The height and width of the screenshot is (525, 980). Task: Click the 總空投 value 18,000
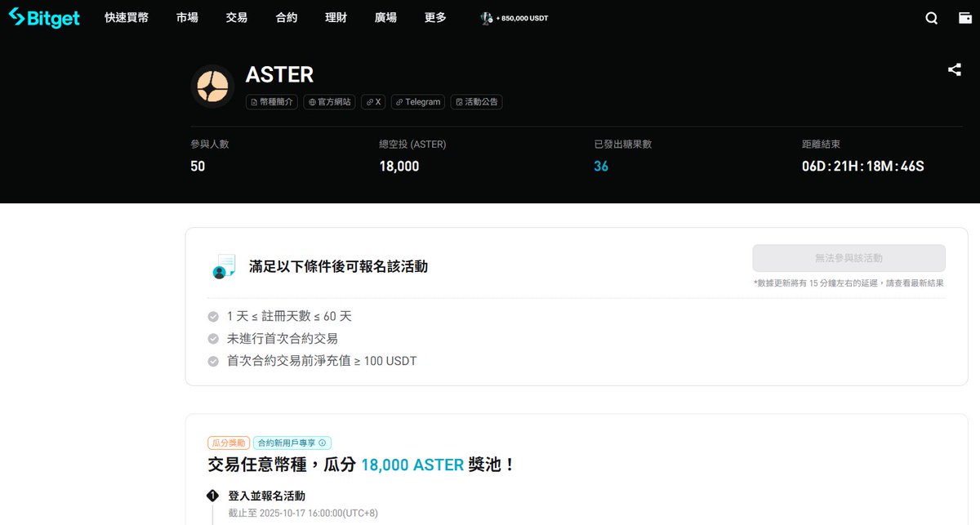[x=399, y=167]
